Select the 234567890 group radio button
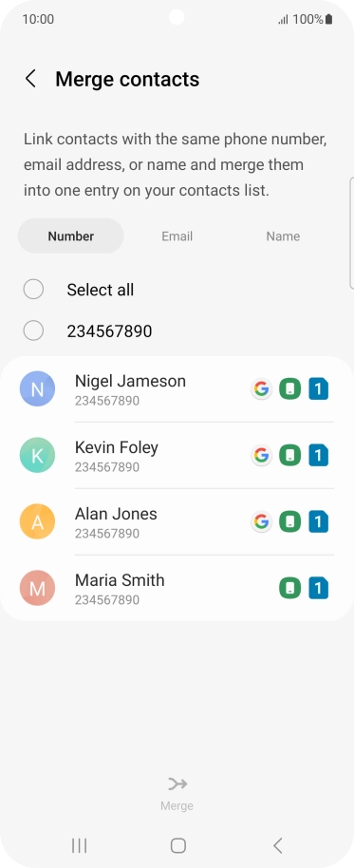 tap(33, 331)
